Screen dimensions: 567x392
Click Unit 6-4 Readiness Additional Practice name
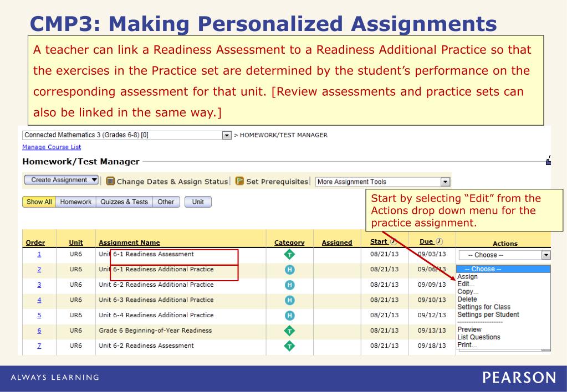156,315
